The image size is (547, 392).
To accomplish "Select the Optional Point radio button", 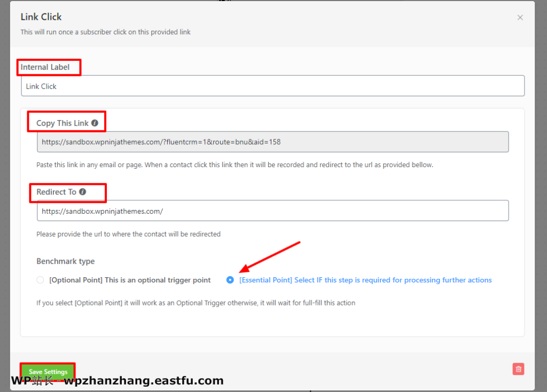I will pyautogui.click(x=40, y=280).
